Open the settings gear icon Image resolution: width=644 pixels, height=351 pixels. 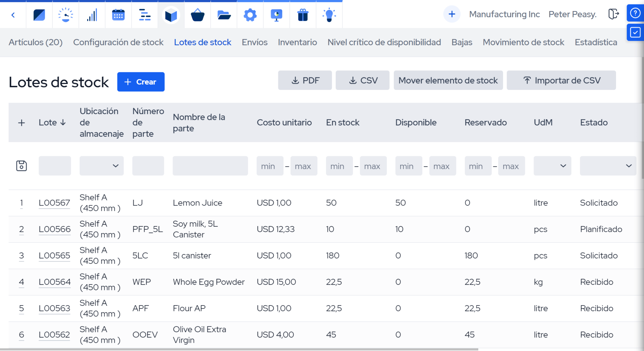click(x=250, y=14)
